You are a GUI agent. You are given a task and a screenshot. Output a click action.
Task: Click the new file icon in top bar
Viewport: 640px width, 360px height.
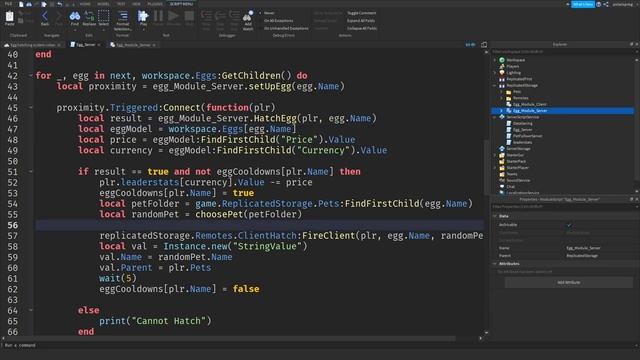(x=21, y=4)
